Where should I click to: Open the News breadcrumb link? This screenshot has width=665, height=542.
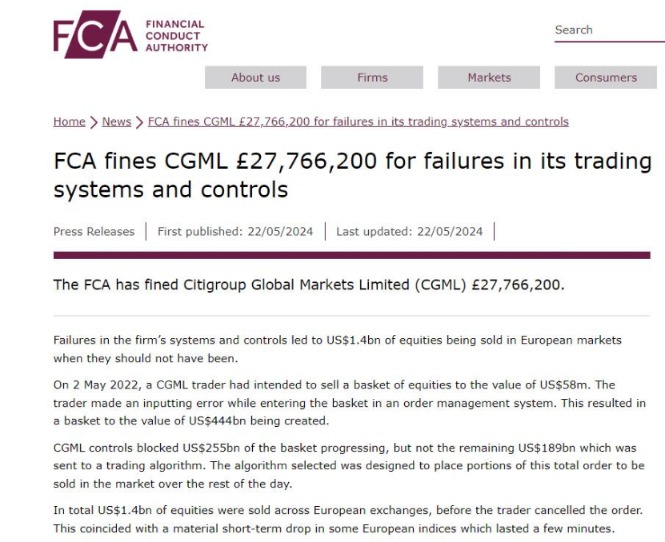click(x=116, y=122)
